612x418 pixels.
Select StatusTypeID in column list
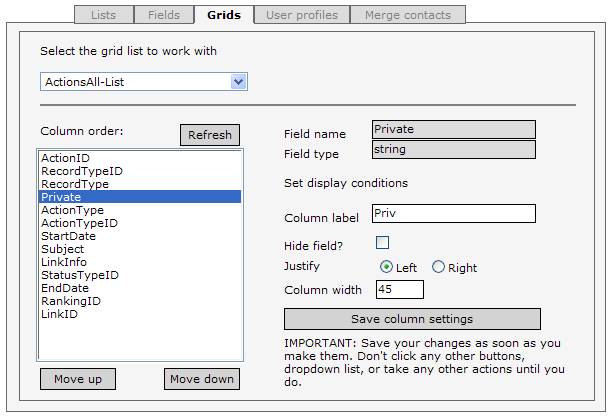[140, 275]
